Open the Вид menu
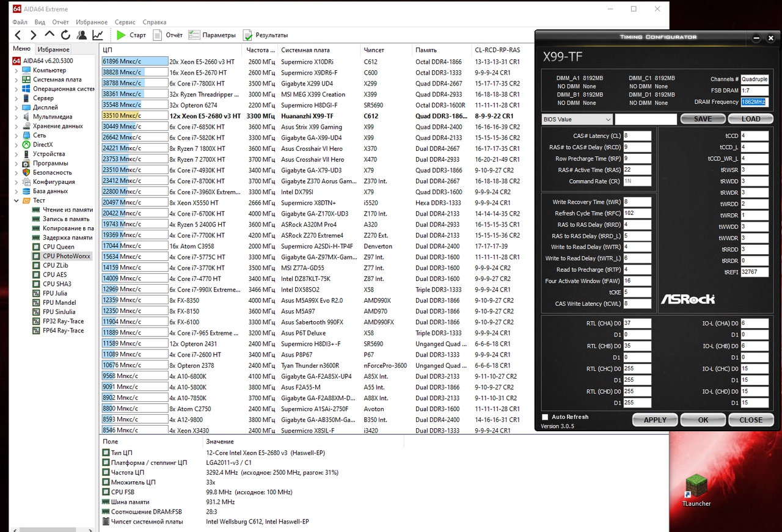This screenshot has height=532, width=782. (40, 22)
